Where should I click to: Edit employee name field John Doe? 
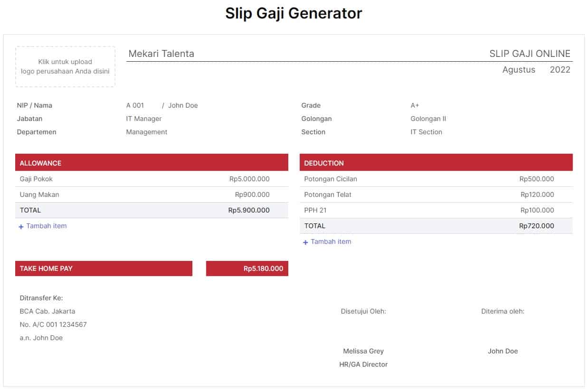[x=183, y=105]
